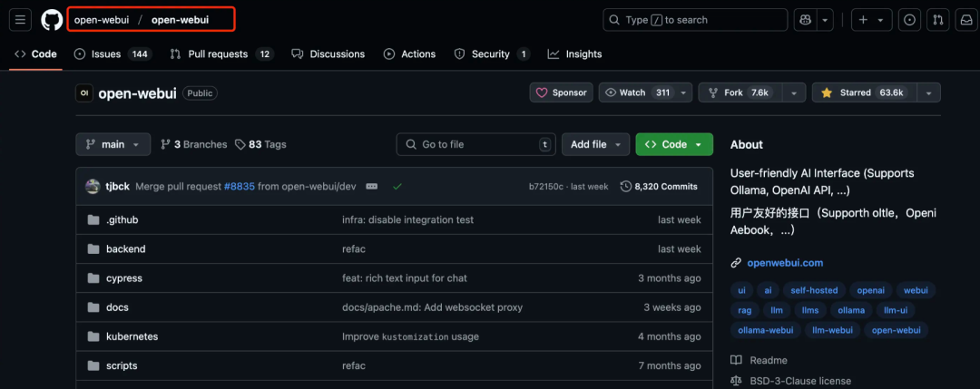Open pull request #8835 link
Image resolution: width=980 pixels, height=389 pixels.
240,186
